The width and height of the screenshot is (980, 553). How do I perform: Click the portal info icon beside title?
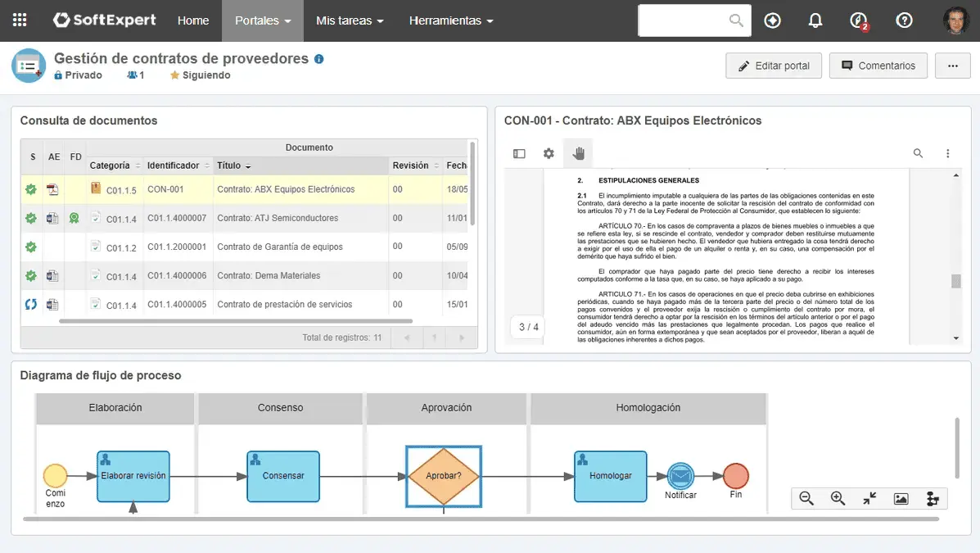click(x=318, y=59)
